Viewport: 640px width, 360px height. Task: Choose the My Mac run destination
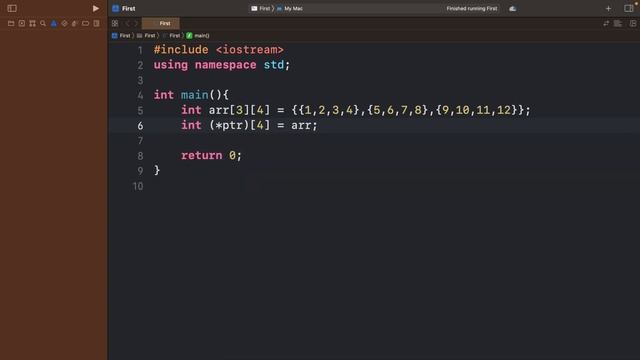(290, 8)
